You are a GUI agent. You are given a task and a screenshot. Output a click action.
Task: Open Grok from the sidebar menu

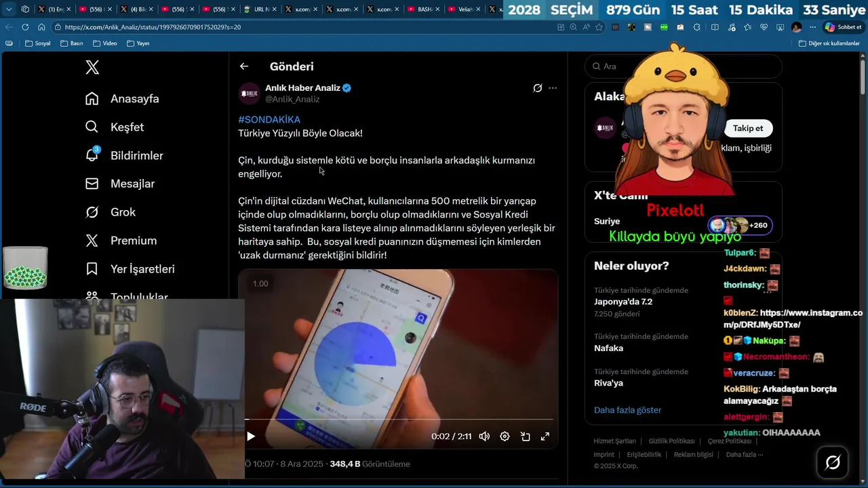pos(111,212)
